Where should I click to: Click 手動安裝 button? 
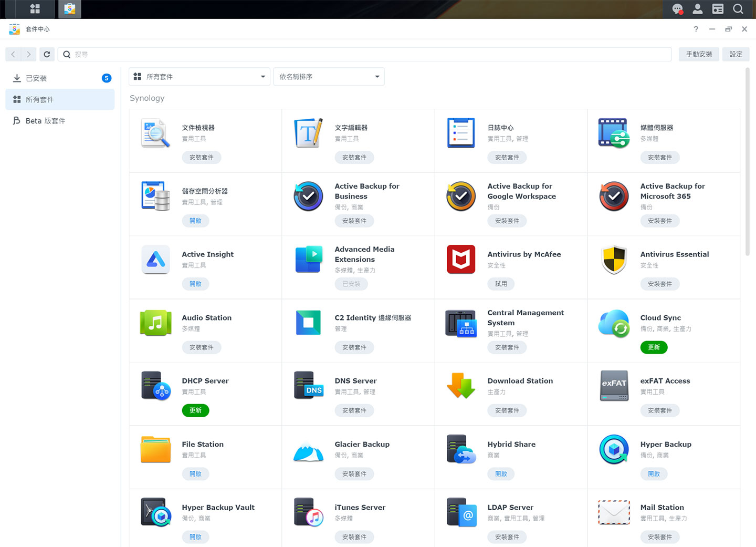[699, 54]
